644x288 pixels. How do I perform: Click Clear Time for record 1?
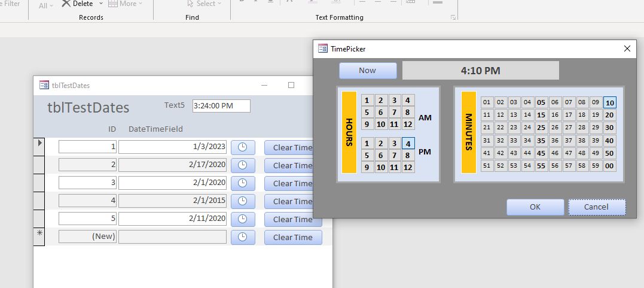tap(292, 147)
